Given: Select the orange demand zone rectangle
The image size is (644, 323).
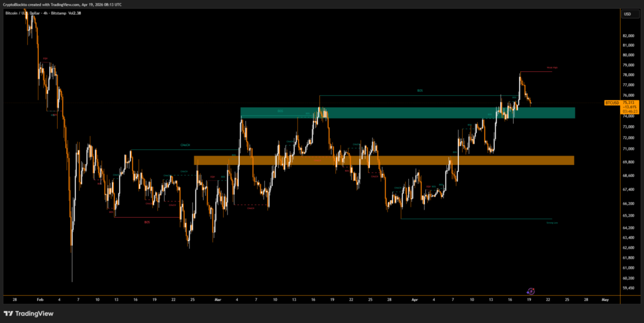Looking at the screenshot, I should 384,161.
